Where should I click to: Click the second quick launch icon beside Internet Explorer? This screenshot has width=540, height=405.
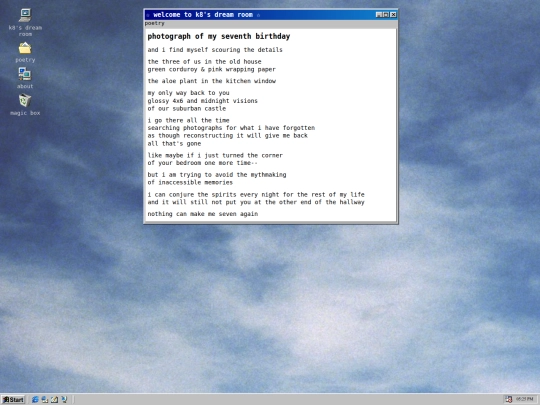(45, 399)
